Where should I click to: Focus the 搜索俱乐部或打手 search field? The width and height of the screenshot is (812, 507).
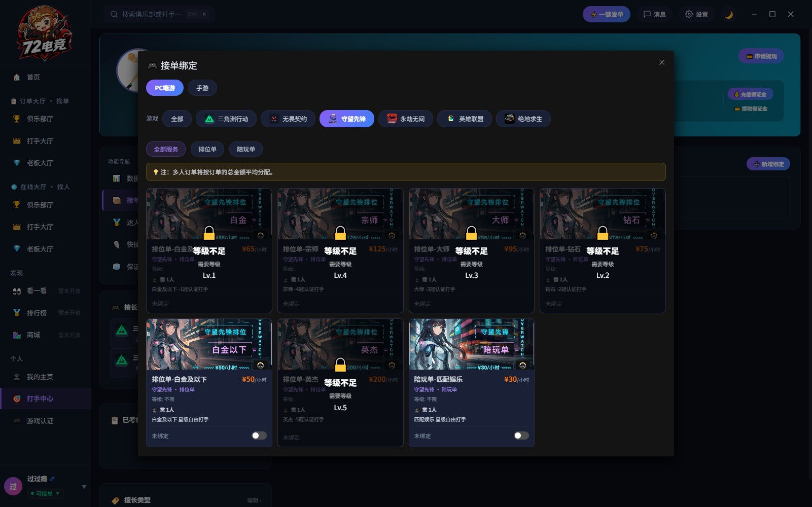[159, 14]
